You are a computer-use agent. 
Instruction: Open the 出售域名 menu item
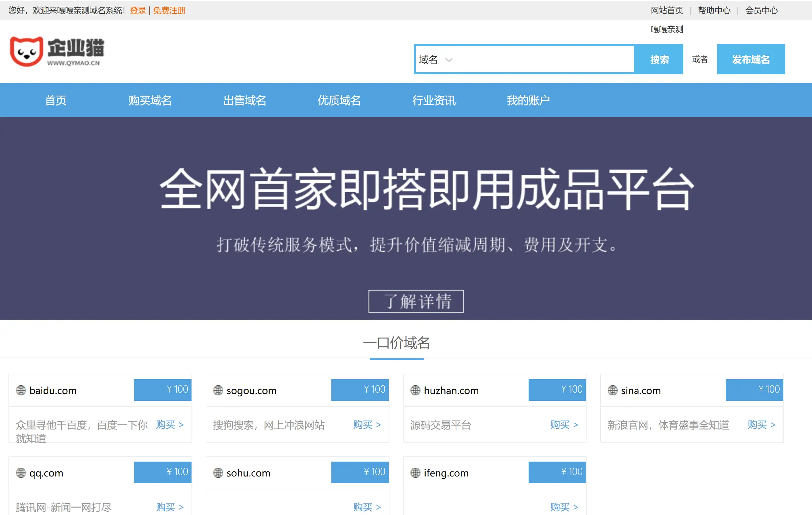tap(245, 100)
